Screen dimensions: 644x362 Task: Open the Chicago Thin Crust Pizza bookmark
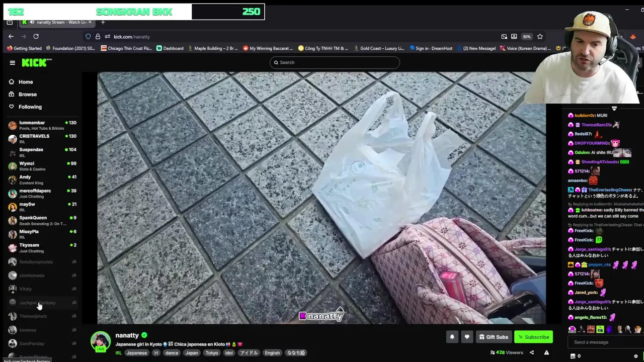126,48
